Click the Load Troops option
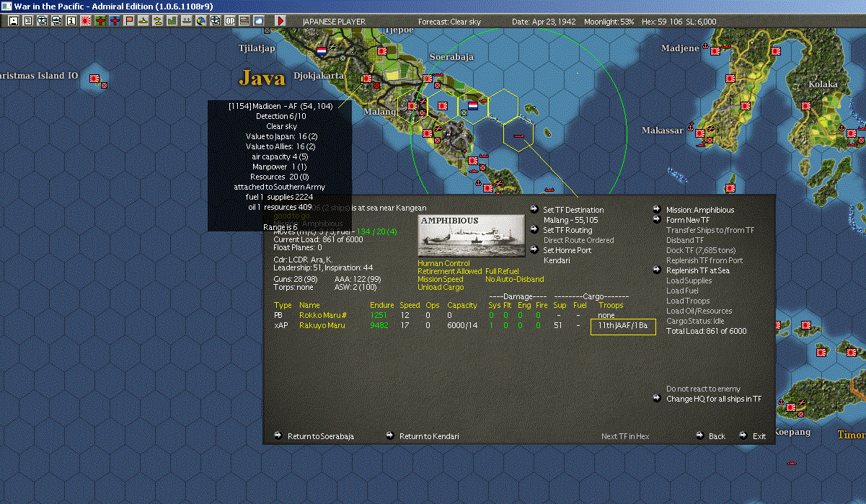Screen dimensions: 866x504 tap(688, 301)
